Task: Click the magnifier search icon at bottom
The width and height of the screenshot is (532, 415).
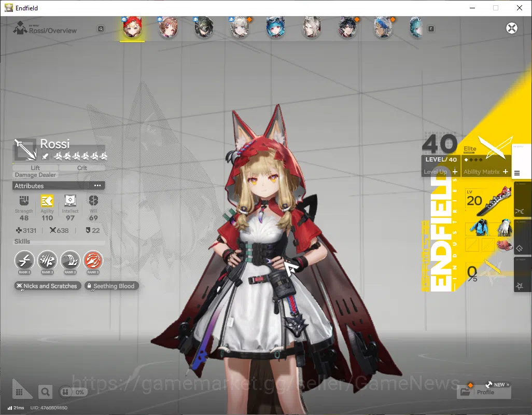Action: click(x=45, y=392)
